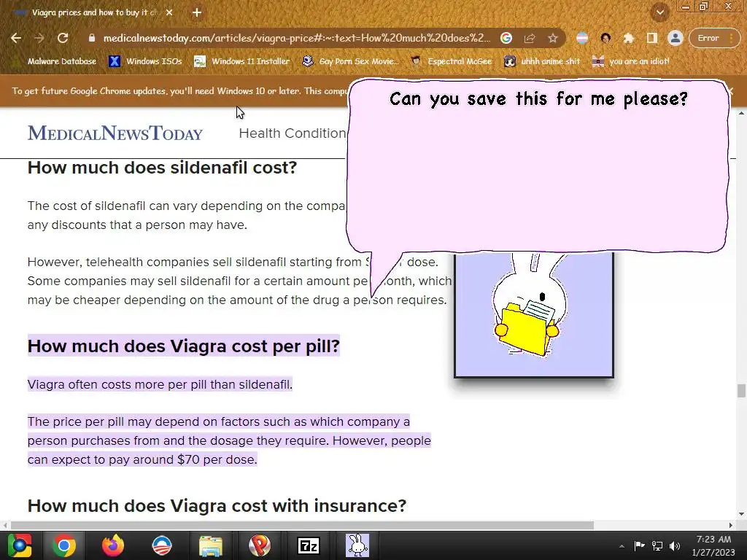This screenshot has height=560, width=747.
Task: Open the bunny app in taskbar
Action: (x=357, y=545)
